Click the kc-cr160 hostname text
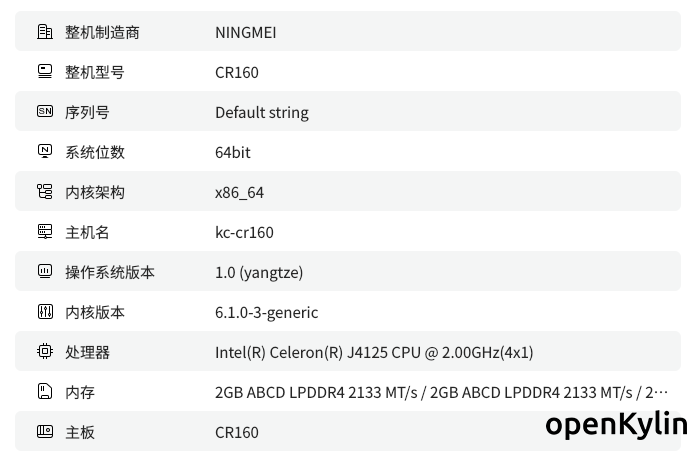The image size is (698, 451). coord(244,232)
